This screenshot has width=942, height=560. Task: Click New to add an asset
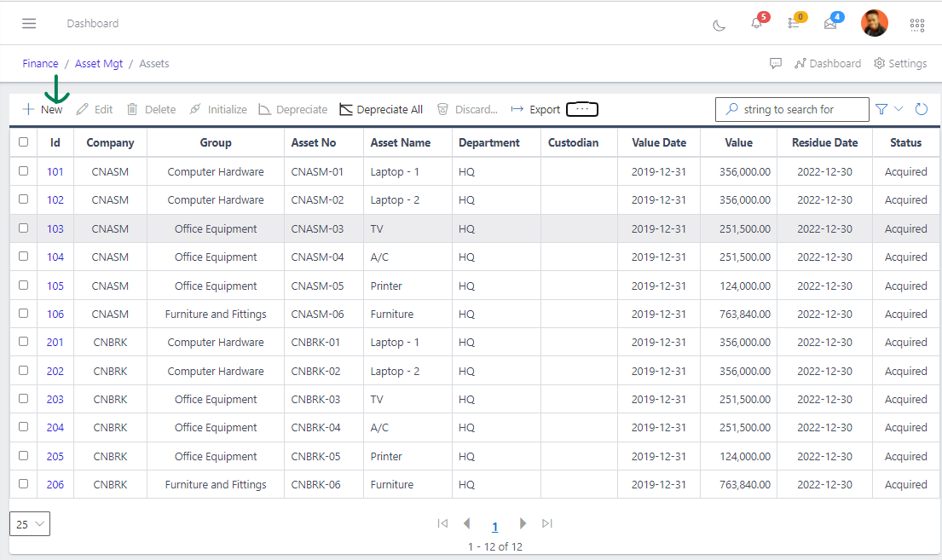(x=43, y=109)
